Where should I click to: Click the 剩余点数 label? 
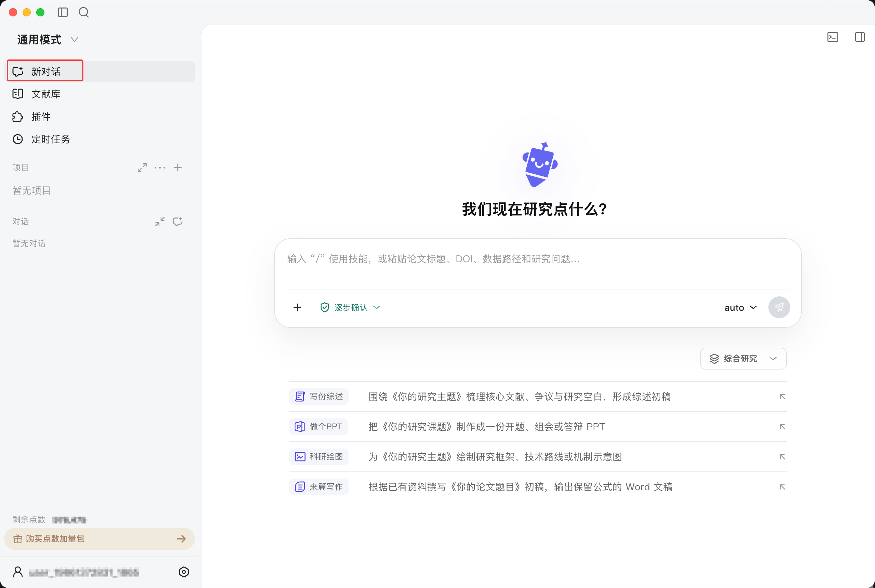29,519
